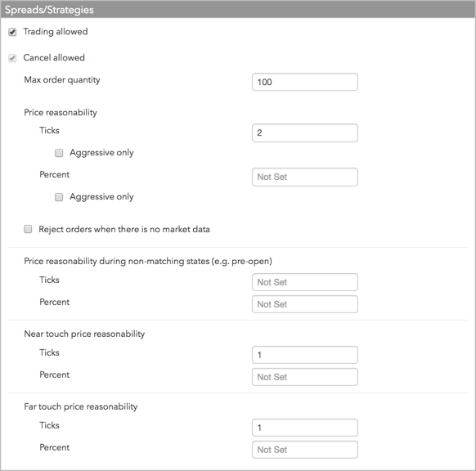Check Reject orders when there is no market data
This screenshot has height=471, width=476.
click(28, 229)
